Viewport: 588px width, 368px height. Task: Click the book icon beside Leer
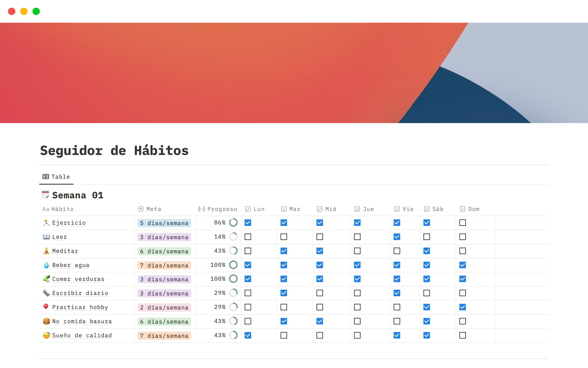click(46, 237)
